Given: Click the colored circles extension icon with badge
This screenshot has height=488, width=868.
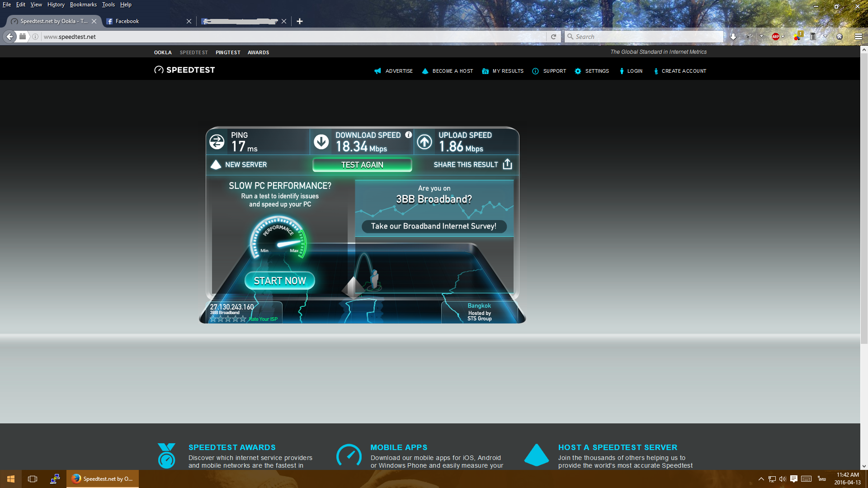Looking at the screenshot, I should tap(797, 36).
